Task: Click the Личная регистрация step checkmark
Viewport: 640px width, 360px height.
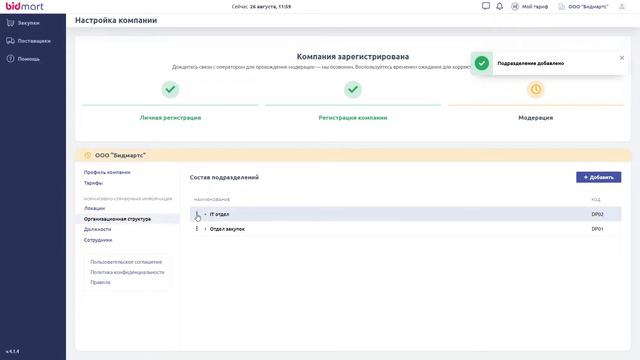Action: [x=170, y=89]
